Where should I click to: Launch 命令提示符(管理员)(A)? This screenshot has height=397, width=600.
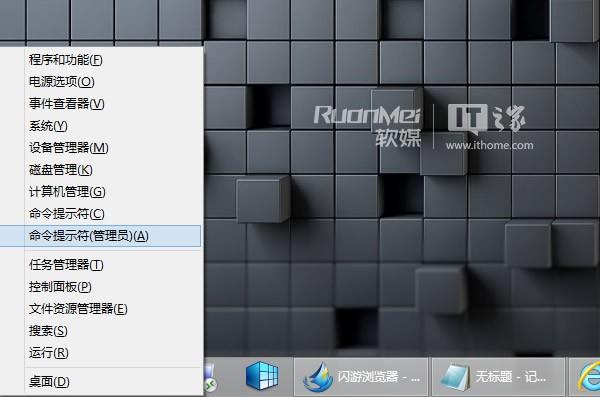pyautogui.click(x=101, y=236)
